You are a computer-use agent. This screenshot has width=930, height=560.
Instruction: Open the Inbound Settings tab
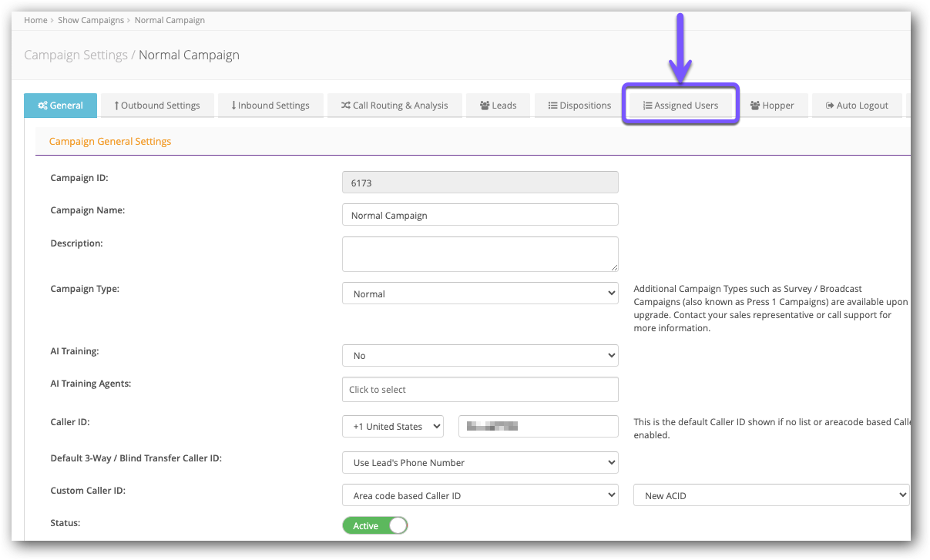270,106
